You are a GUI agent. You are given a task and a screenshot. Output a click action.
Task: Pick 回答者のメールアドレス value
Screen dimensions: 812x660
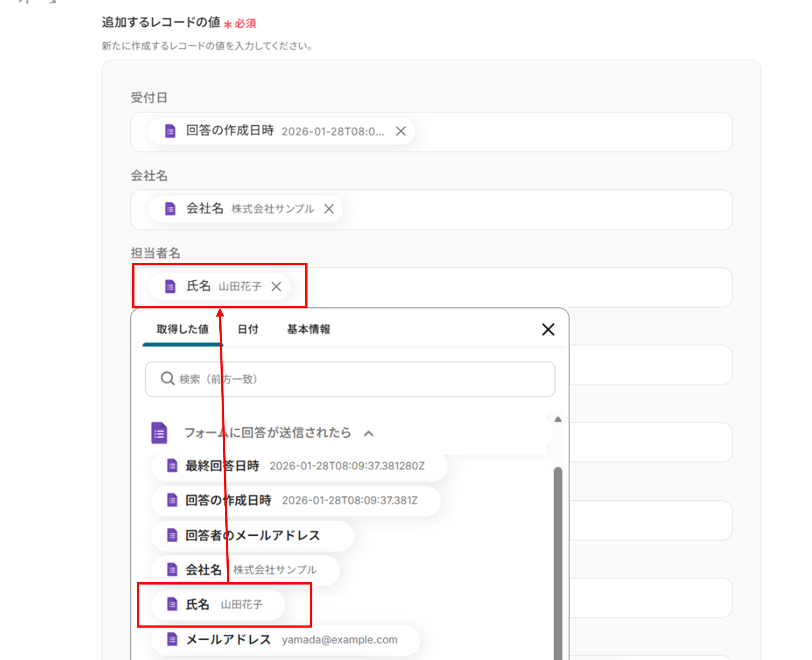[x=252, y=536]
